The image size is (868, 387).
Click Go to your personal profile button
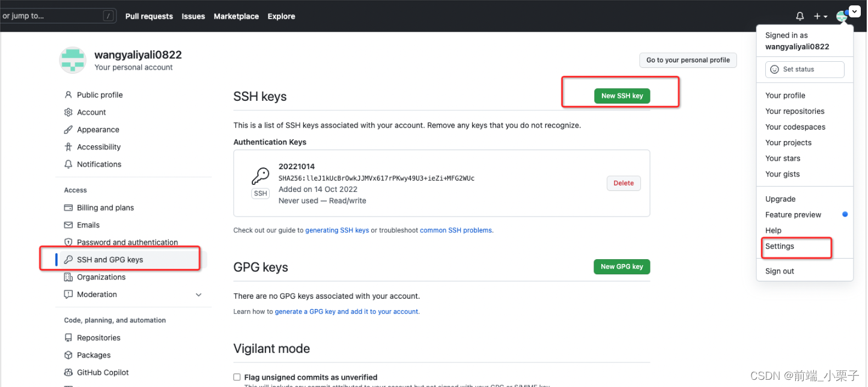click(688, 60)
